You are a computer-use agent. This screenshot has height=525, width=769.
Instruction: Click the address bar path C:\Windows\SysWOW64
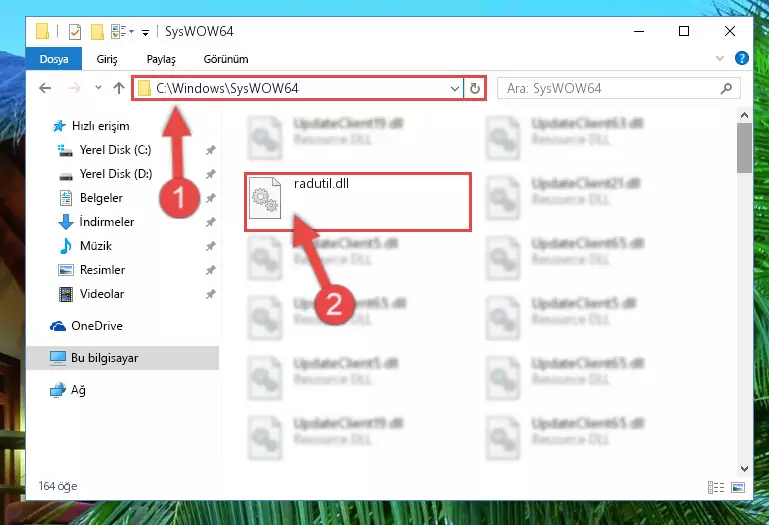click(227, 88)
